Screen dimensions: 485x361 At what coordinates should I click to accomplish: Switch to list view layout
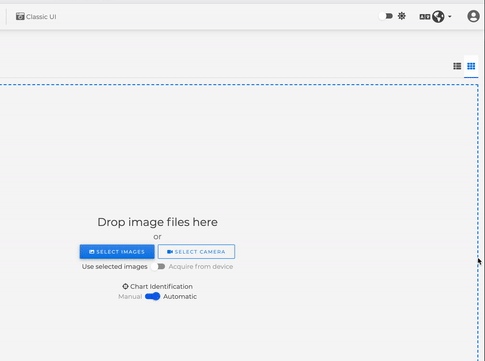coord(457,66)
